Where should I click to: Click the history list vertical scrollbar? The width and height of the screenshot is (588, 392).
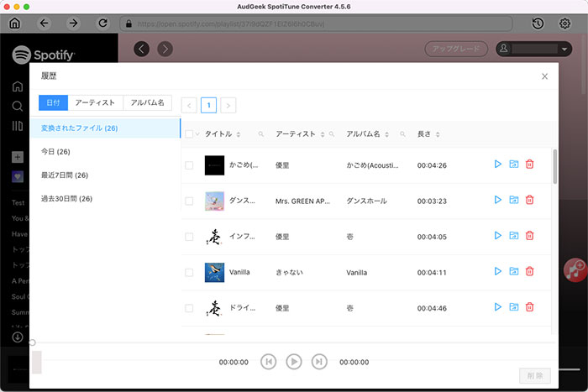click(x=555, y=166)
